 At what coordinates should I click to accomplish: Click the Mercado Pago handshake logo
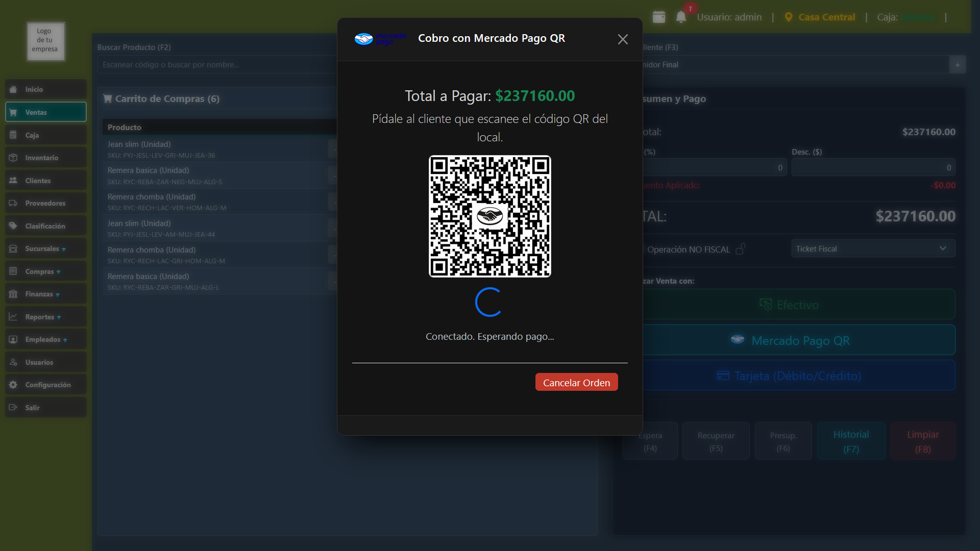364,39
